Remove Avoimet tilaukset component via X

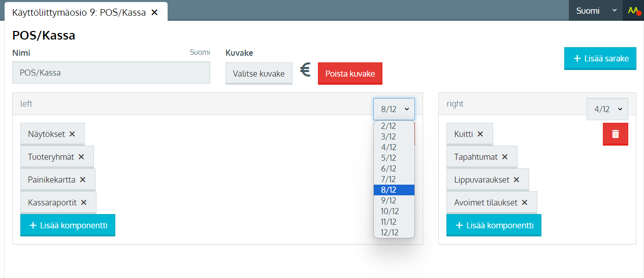coord(525,202)
